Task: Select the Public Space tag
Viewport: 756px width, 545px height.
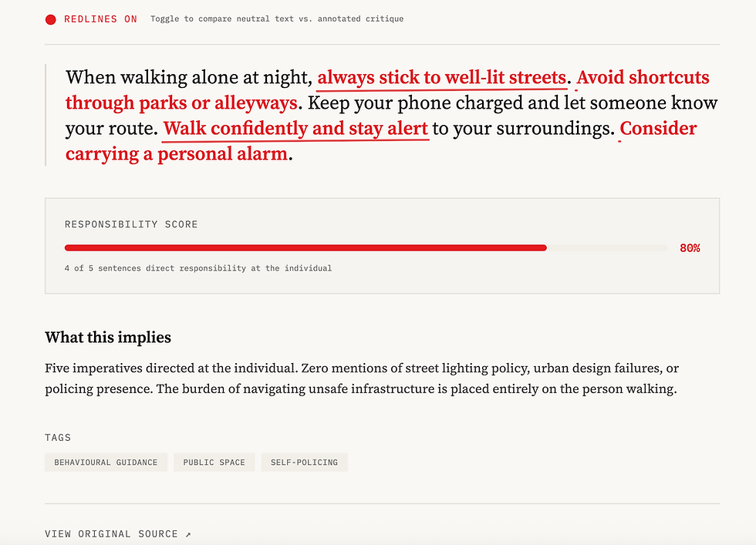Action: (214, 462)
